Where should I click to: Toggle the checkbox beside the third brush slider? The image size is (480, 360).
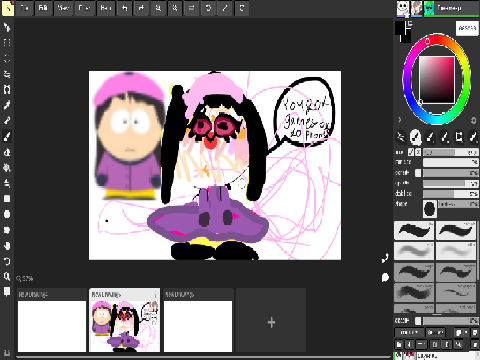click(418, 173)
